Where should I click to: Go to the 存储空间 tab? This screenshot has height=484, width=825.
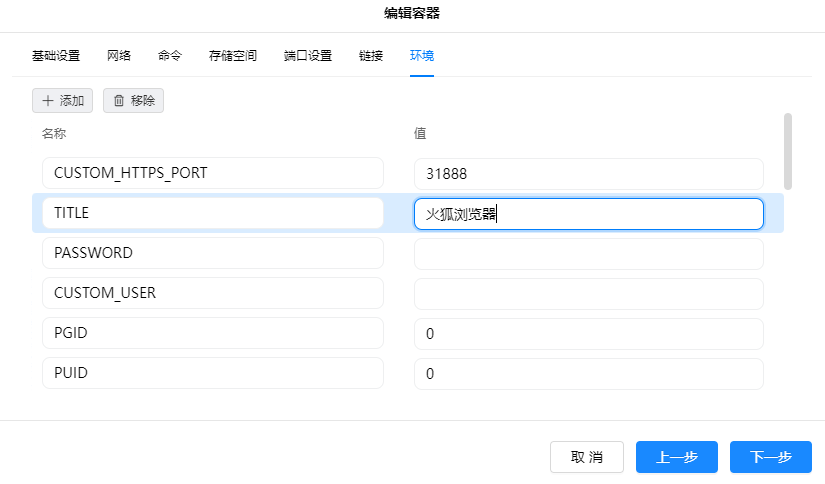tap(233, 56)
